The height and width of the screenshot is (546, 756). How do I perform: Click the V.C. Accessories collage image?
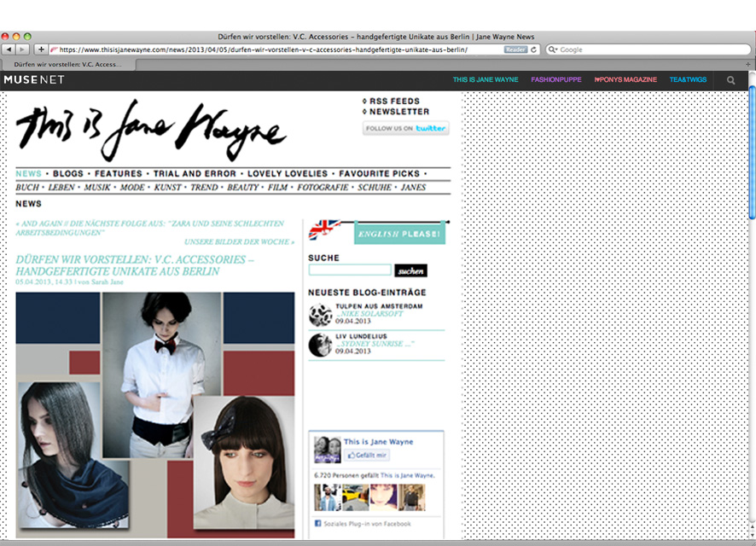tap(155, 415)
